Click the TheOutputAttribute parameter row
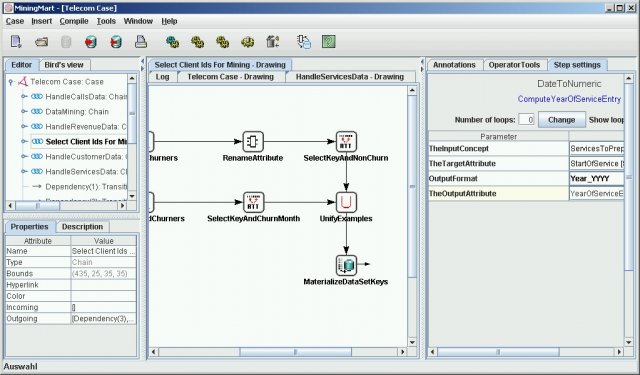 pos(526,193)
